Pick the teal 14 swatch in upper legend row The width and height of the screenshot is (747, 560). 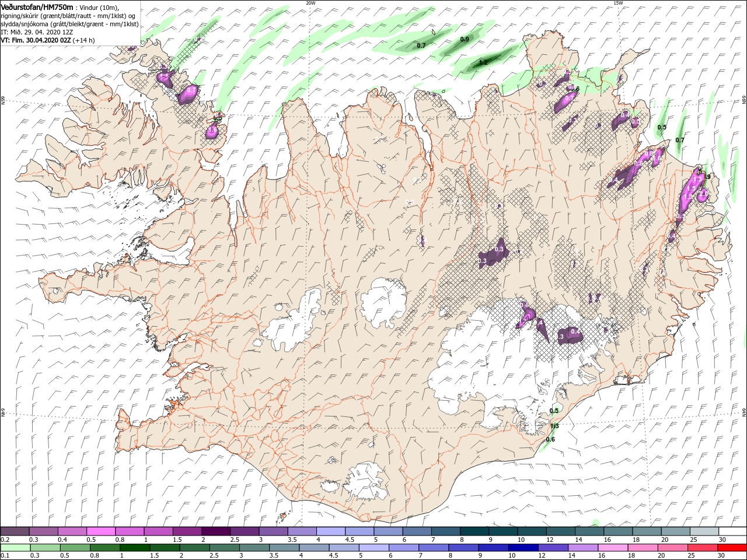pyautogui.click(x=589, y=531)
